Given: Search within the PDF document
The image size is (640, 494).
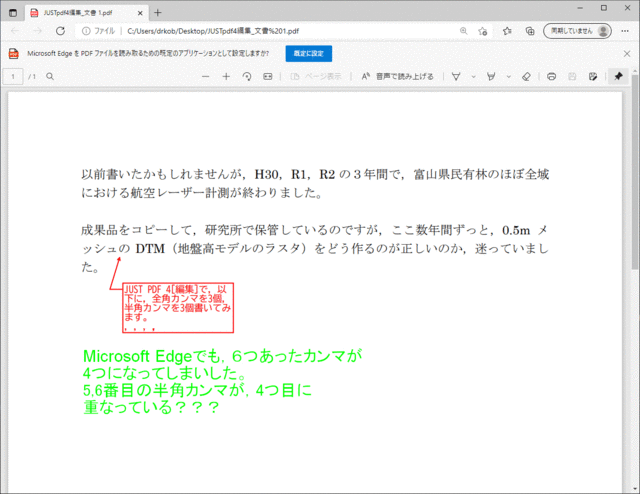Looking at the screenshot, I should (50, 76).
